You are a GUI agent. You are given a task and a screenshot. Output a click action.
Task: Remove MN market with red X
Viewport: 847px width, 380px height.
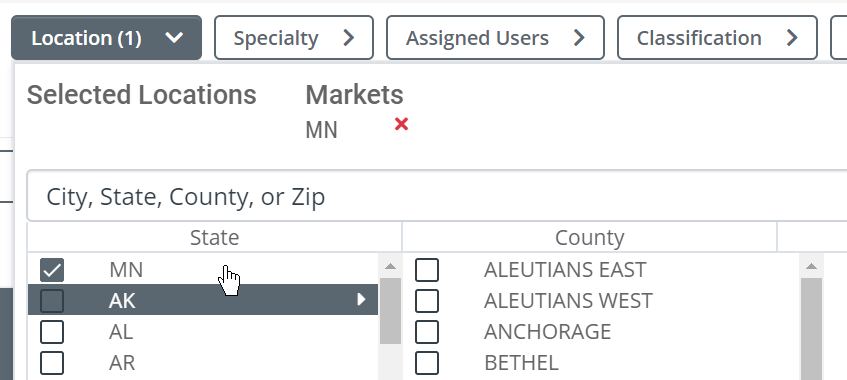401,125
